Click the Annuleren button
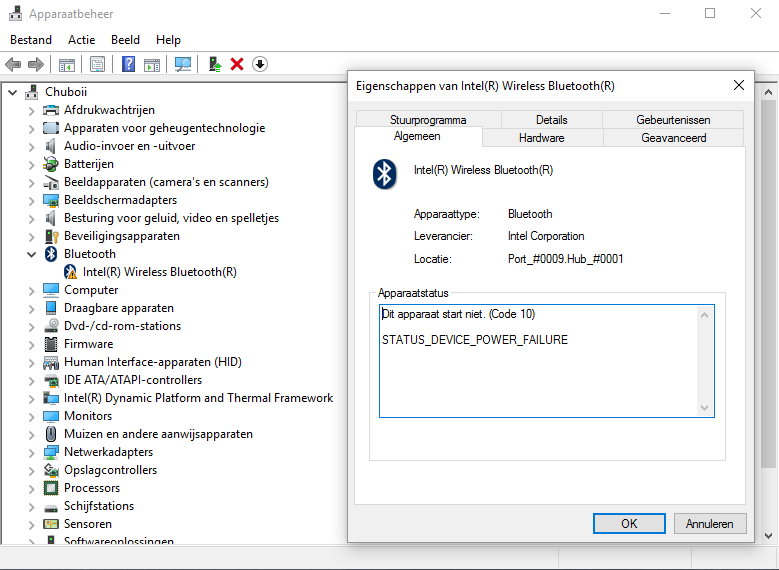Image resolution: width=779 pixels, height=570 pixels. pyautogui.click(x=710, y=524)
